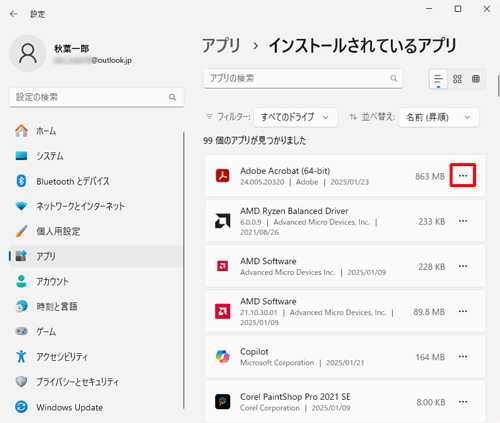500x423 pixels.
Task: Click the user profile avatar icon
Action: [x=28, y=53]
